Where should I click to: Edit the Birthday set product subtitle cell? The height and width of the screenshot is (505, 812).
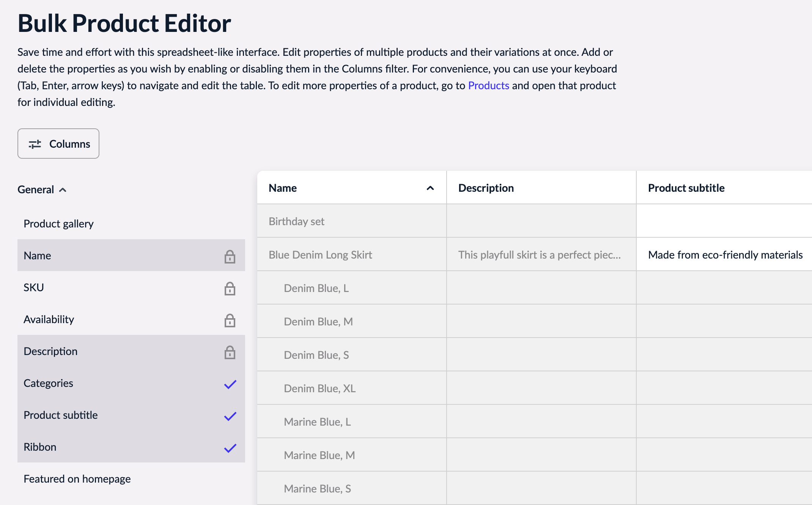tap(724, 221)
